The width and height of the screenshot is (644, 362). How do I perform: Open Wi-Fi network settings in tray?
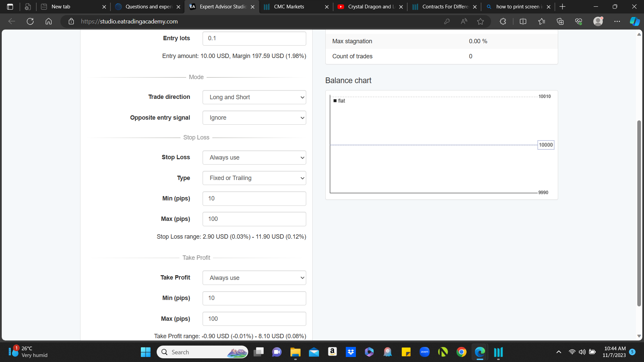pyautogui.click(x=572, y=352)
